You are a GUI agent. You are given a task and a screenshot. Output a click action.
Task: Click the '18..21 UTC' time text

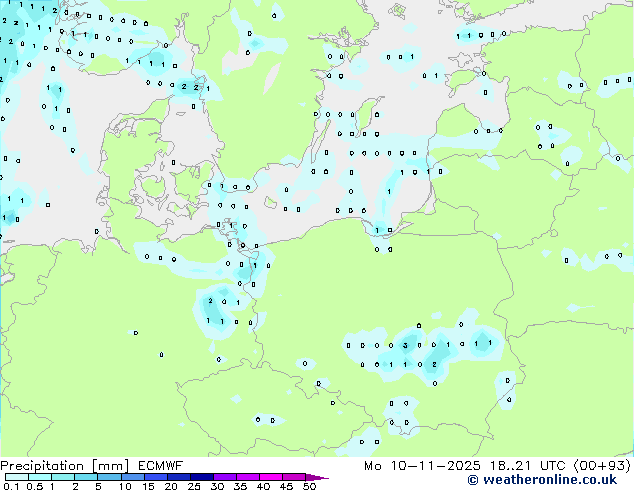527,466
